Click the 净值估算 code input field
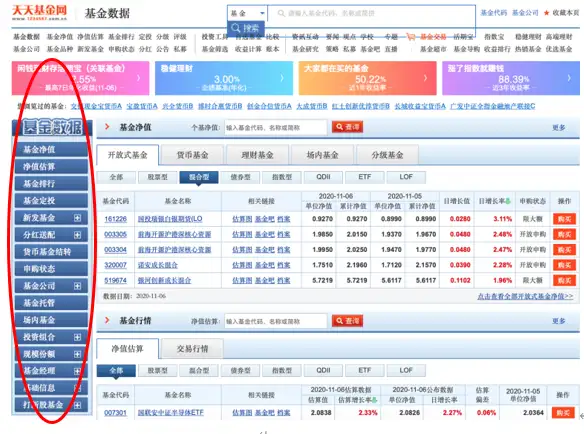The height and width of the screenshot is (434, 584). pyautogui.click(x=276, y=321)
